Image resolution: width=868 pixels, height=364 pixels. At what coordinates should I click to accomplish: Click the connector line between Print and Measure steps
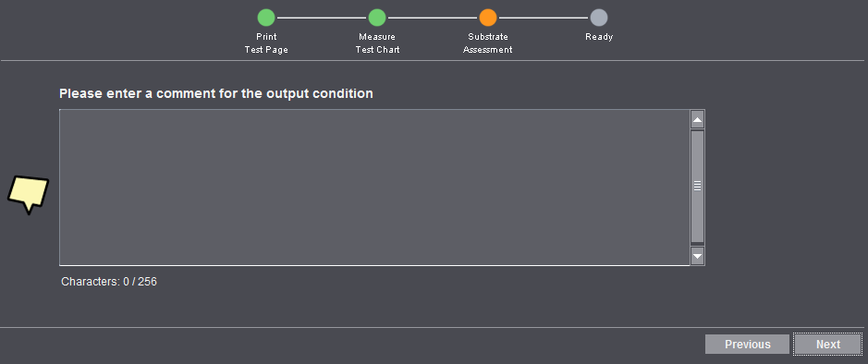click(x=322, y=18)
